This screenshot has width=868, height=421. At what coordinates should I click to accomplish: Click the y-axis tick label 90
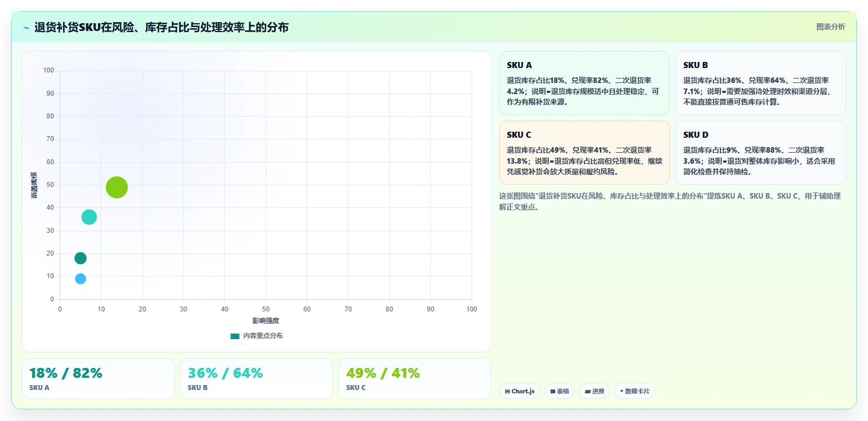pyautogui.click(x=50, y=93)
